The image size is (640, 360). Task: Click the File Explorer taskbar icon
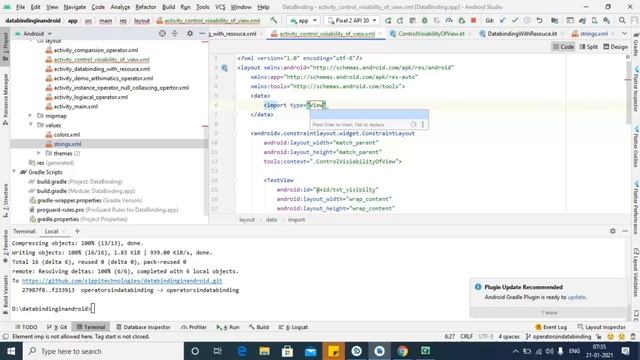click(x=264, y=351)
